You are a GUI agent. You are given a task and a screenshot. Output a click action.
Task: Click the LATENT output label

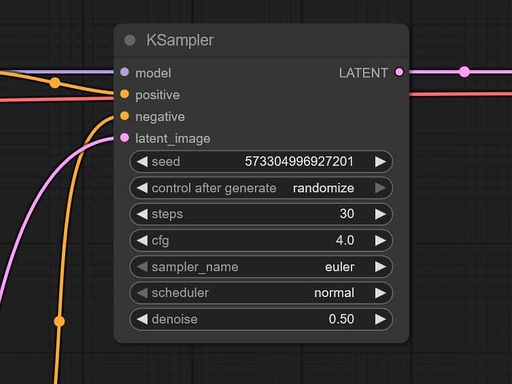(x=363, y=73)
